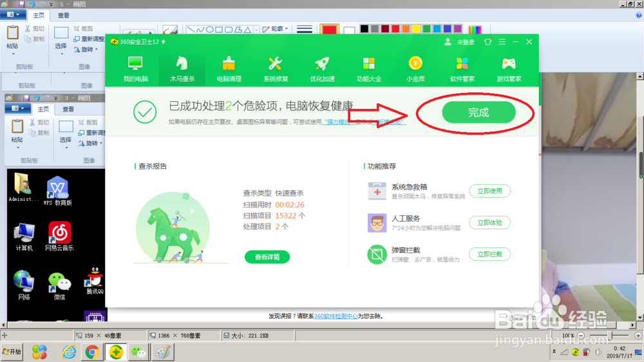Viewport: 644px width, 362px height.
Task: Open WeChat from taskbar
Action: click(139, 352)
